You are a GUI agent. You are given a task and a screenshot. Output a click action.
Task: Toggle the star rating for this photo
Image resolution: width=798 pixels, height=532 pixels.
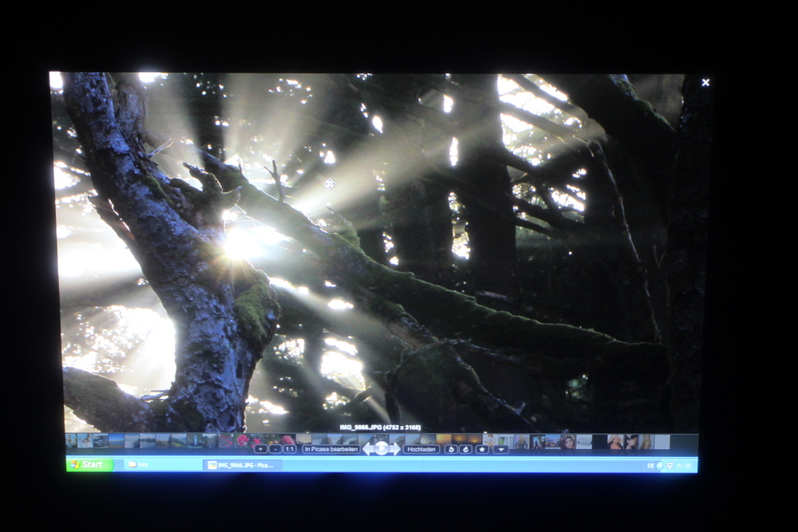[x=482, y=449]
